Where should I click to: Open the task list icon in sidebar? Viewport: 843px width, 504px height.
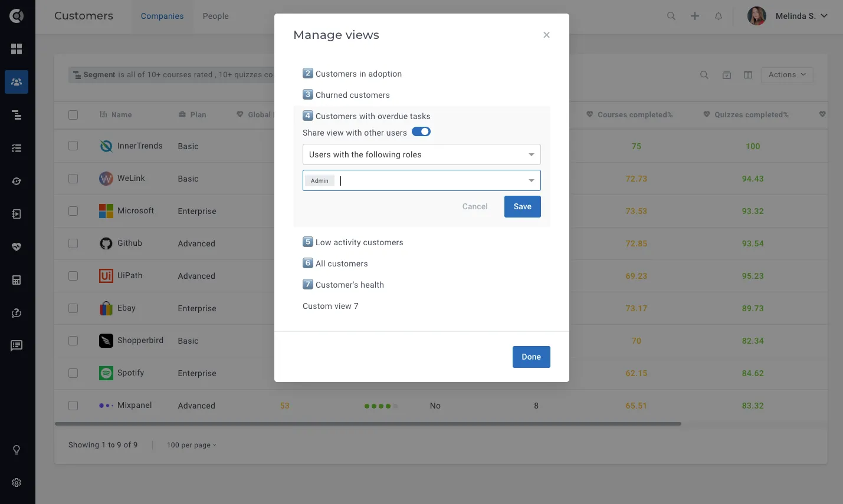click(x=17, y=148)
